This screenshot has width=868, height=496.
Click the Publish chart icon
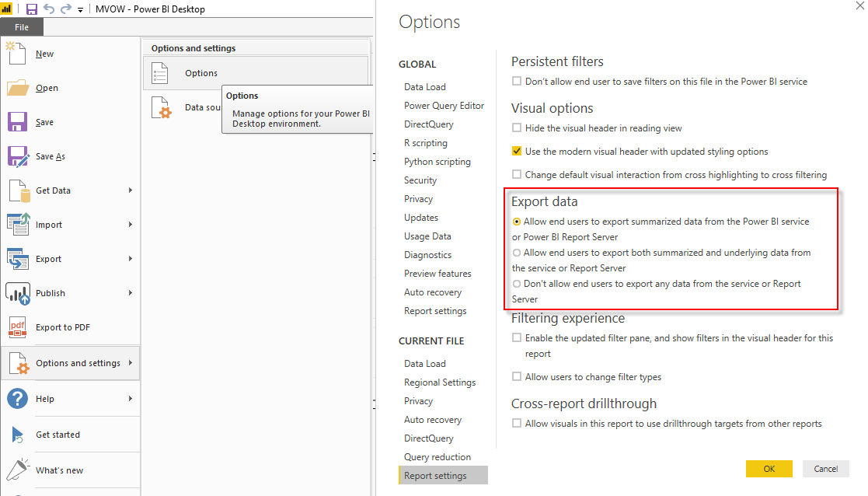click(x=18, y=293)
